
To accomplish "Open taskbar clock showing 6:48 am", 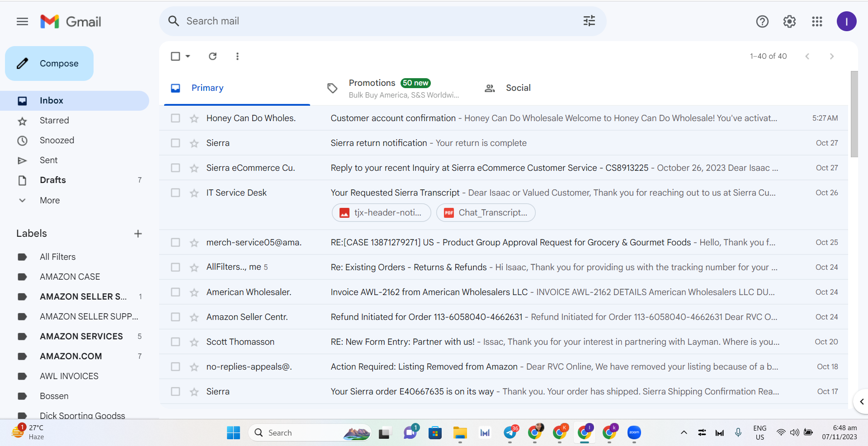I will pos(840,432).
